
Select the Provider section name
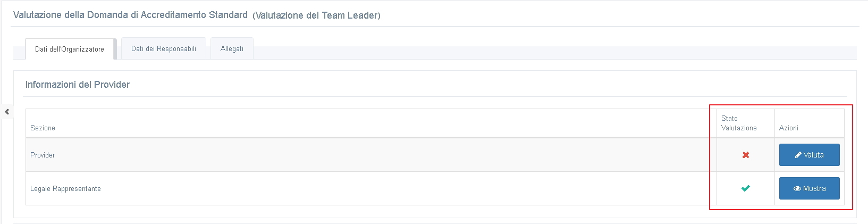[x=43, y=155]
